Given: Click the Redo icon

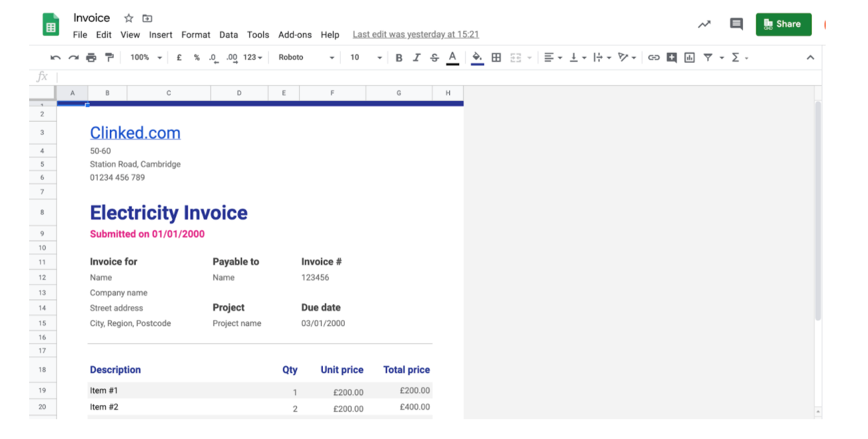Looking at the screenshot, I should click(x=73, y=58).
